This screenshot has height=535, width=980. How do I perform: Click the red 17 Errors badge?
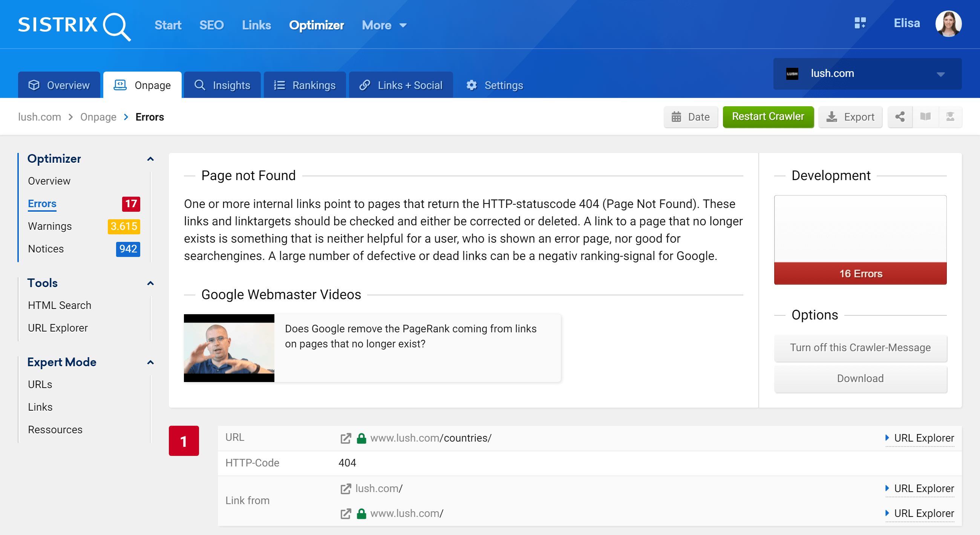coord(131,204)
